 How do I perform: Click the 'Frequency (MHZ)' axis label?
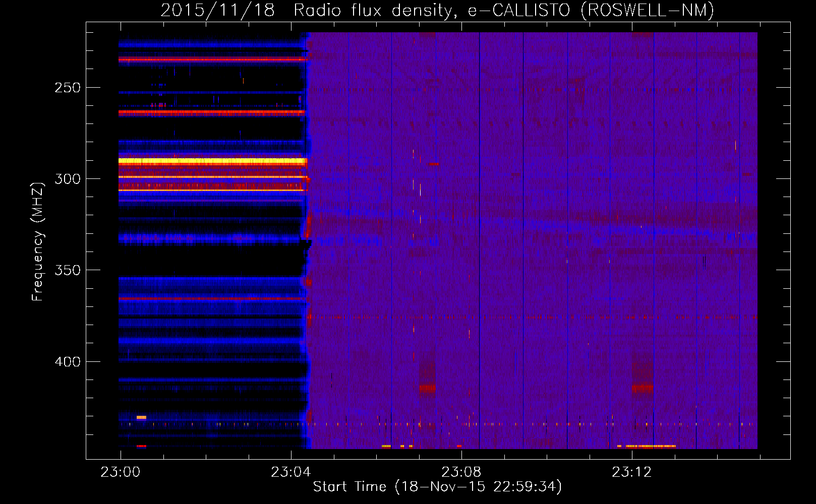pos(38,241)
